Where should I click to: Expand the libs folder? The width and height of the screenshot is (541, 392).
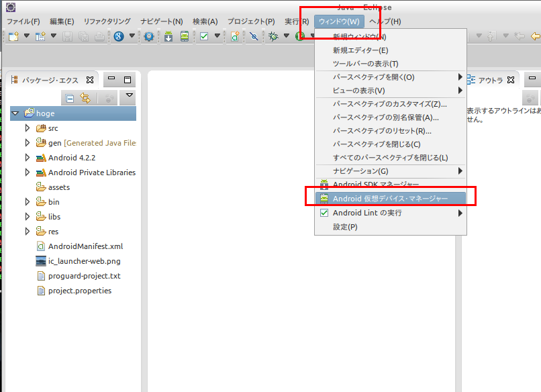point(28,216)
